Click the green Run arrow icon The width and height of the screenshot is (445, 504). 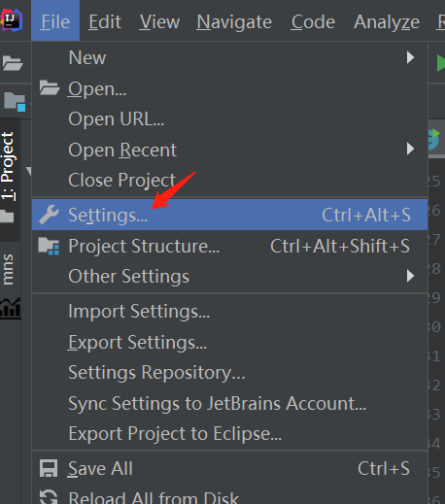pos(440,63)
